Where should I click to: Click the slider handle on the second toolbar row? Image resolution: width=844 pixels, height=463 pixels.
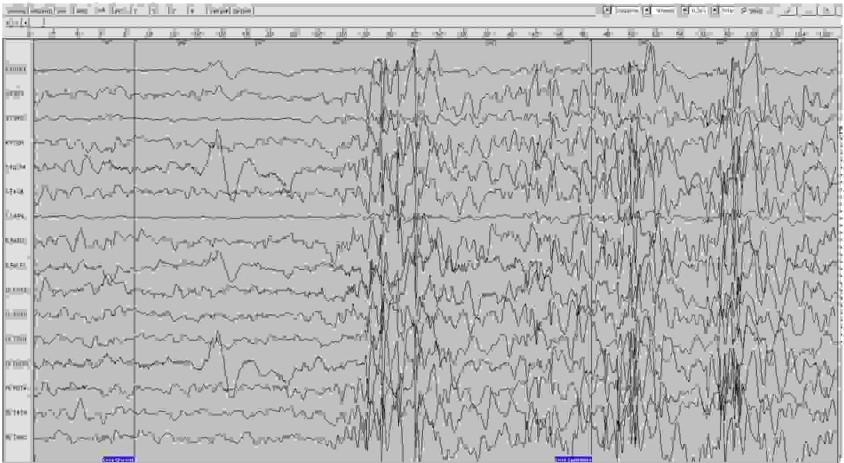43,21
